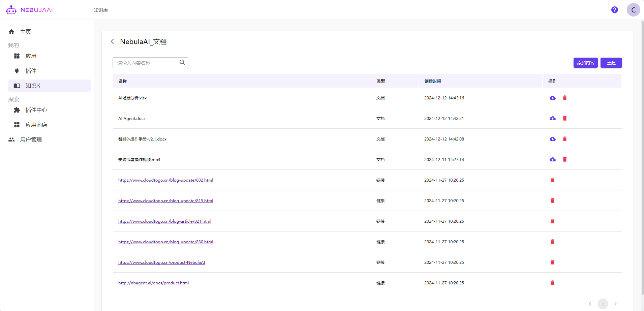Delete the 安装部署操作视频.mp4 entry

pos(564,159)
